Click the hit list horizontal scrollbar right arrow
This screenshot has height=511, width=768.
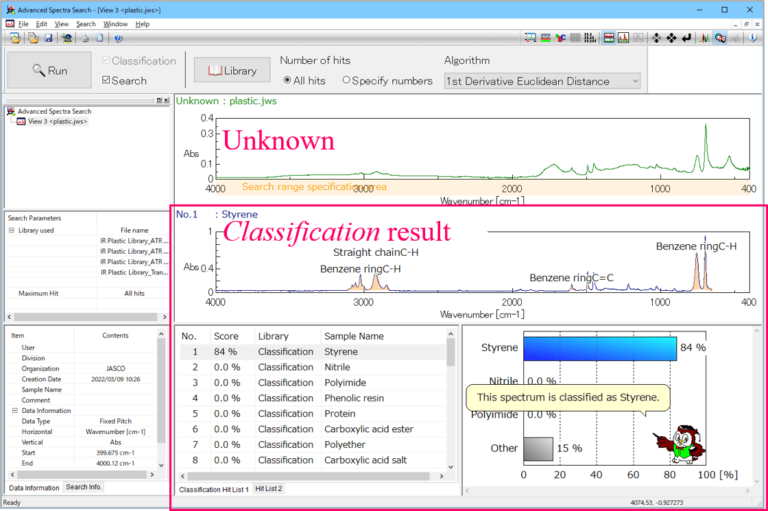(x=441, y=476)
